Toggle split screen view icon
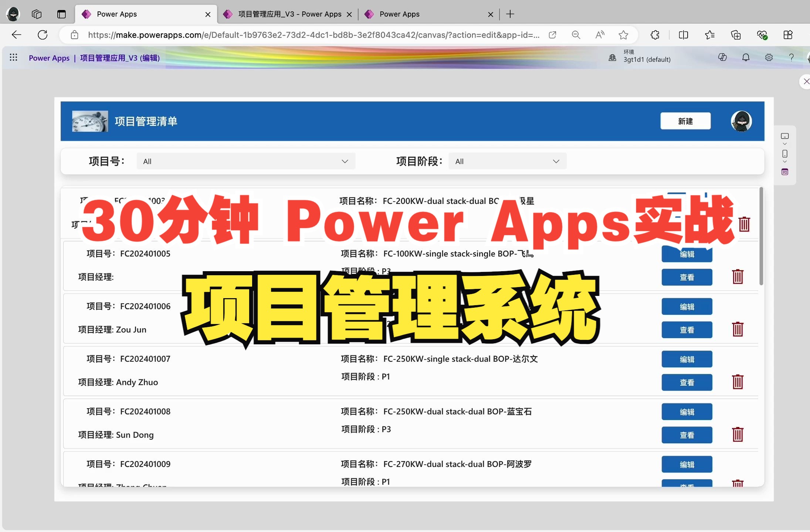Image resolution: width=810 pixels, height=532 pixels. 684,35
